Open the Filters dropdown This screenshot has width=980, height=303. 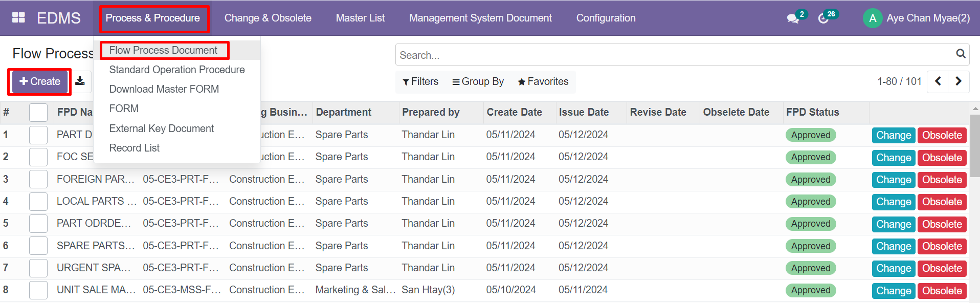pyautogui.click(x=420, y=81)
